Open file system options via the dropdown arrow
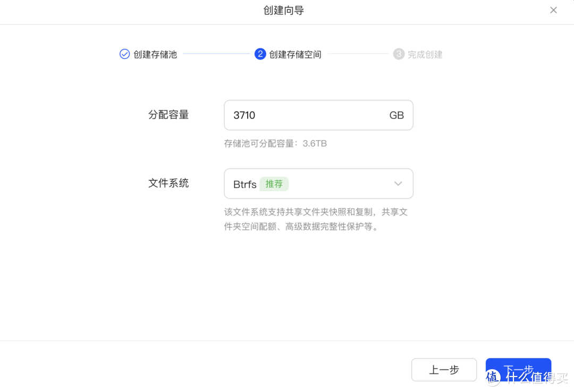Screen dimensions: 574x392 coord(398,183)
